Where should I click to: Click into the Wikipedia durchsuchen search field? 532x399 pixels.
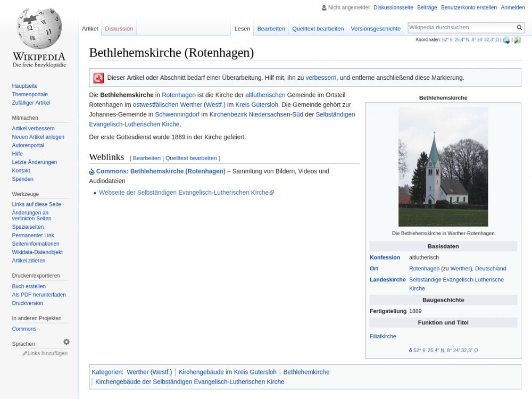point(461,28)
